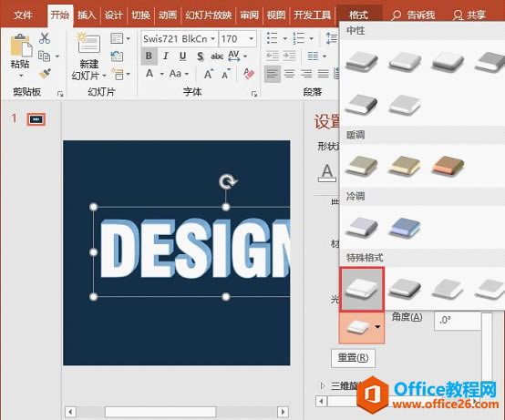Switch to the 设计 tab

tap(114, 15)
